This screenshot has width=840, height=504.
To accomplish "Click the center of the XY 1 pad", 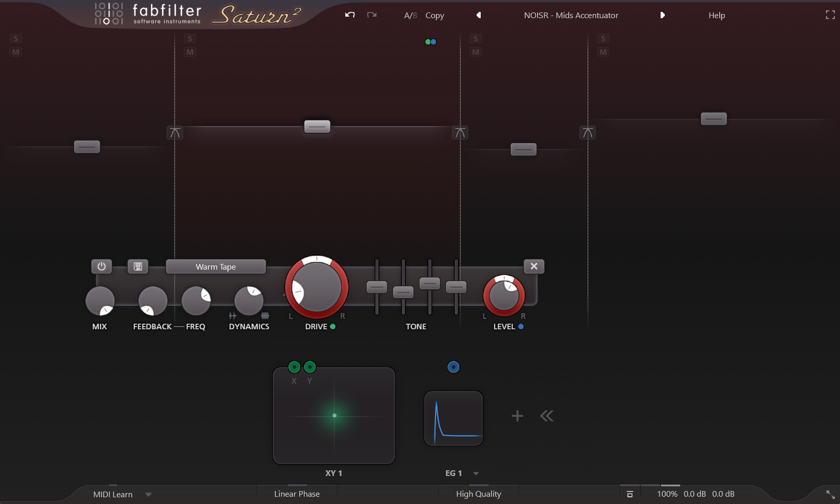I will pos(334,415).
